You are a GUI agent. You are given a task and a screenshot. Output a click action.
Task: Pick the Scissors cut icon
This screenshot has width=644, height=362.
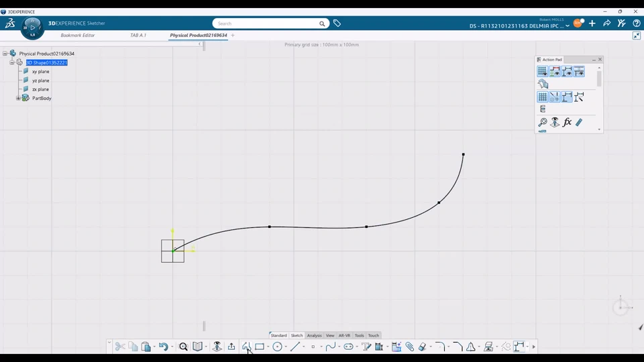(x=120, y=347)
